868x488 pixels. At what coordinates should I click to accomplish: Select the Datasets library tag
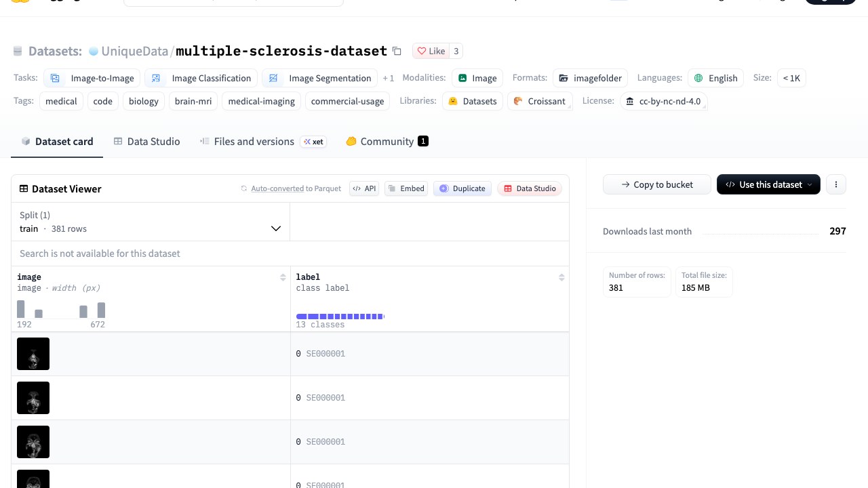[x=473, y=101]
